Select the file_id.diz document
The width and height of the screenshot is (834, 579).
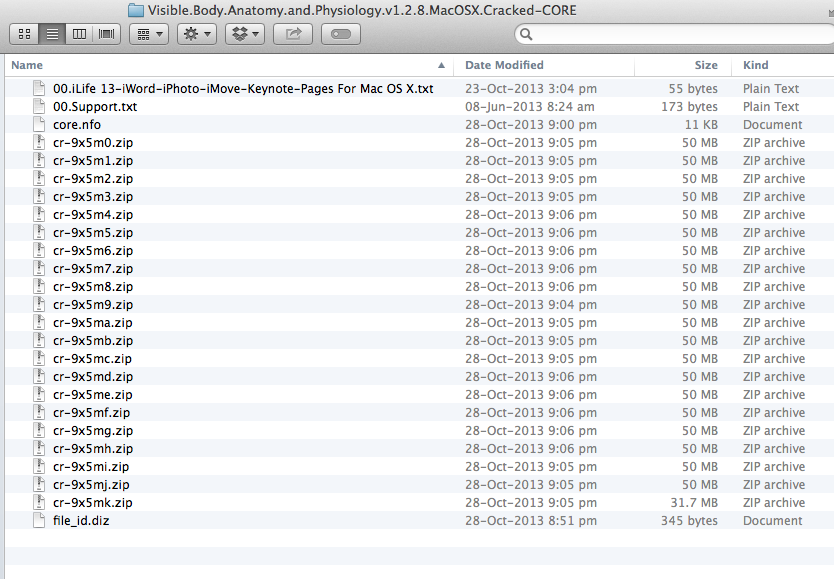pyautogui.click(x=81, y=521)
